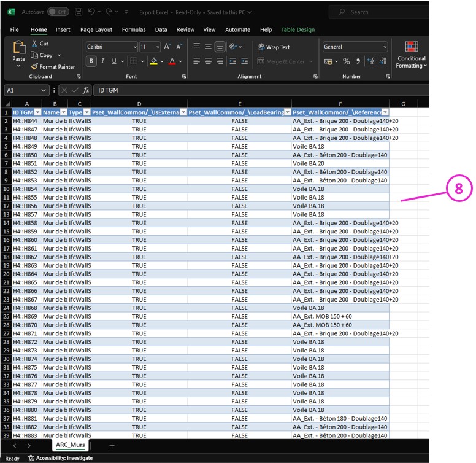The height and width of the screenshot is (463, 476).
Task: Select the ARC_Murs sheet tab
Action: tap(71, 445)
